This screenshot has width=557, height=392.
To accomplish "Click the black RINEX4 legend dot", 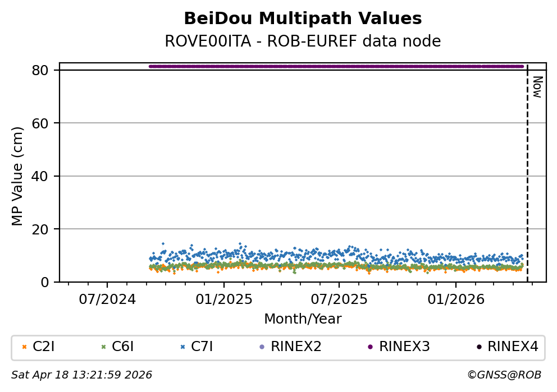I will (x=478, y=347).
